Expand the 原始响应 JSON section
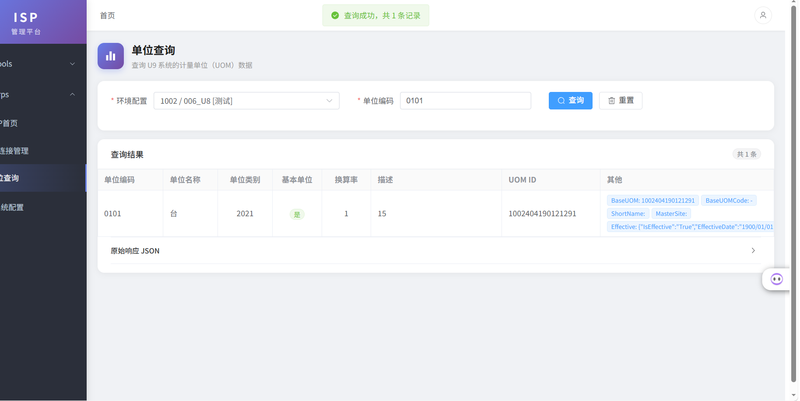 (436, 250)
